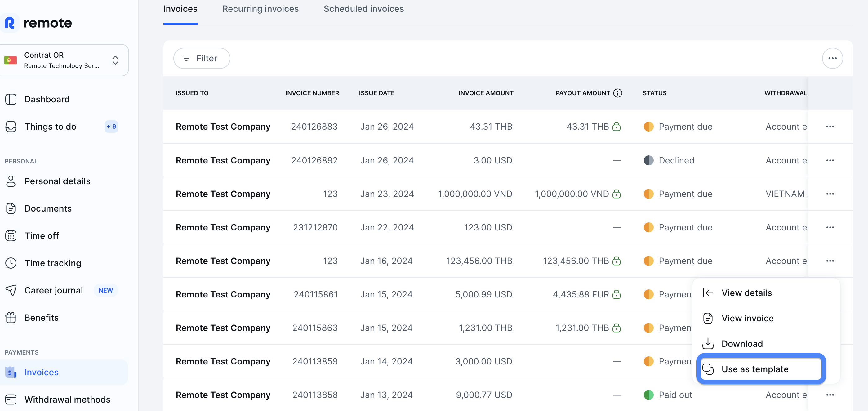The height and width of the screenshot is (411, 868).
Task: Click the +9 notifications badge
Action: (x=111, y=127)
